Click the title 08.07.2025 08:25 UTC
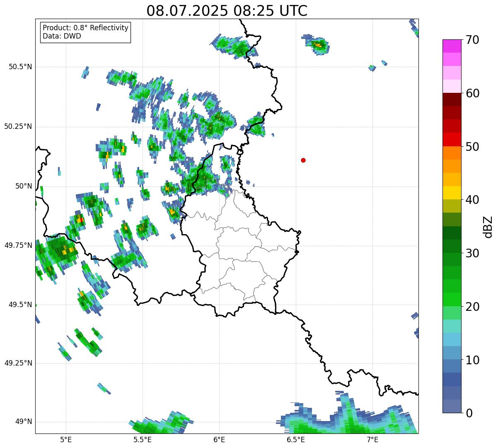This screenshot has width=498, height=448. click(x=227, y=11)
